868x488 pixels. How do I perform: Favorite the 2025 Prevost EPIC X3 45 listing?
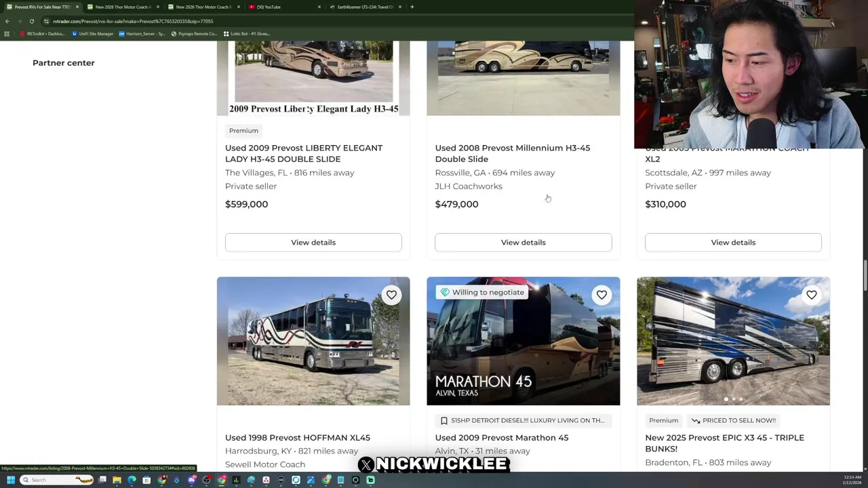click(x=811, y=295)
